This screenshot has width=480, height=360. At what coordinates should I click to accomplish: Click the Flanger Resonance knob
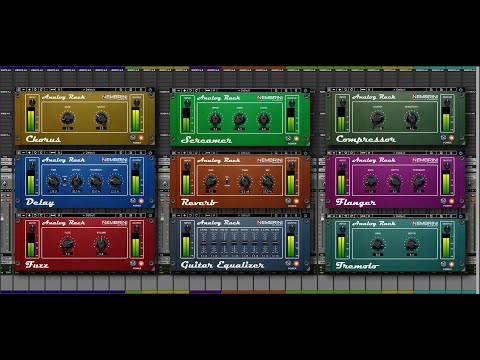(419, 181)
